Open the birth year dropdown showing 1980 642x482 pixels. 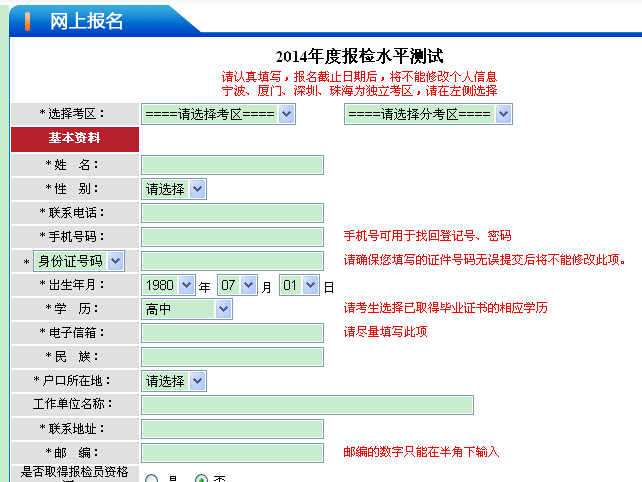click(x=168, y=285)
